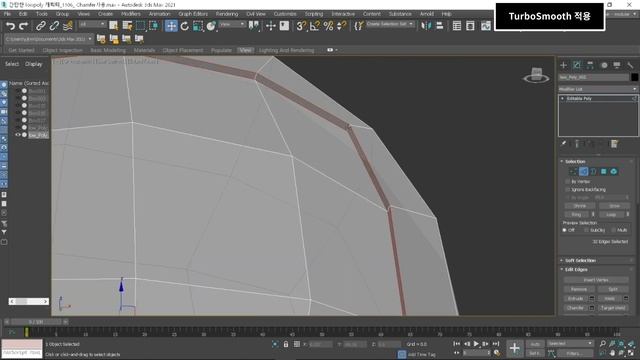Image resolution: width=640 pixels, height=360 pixels.
Task: Open the Modify command panel tab
Action: (x=577, y=65)
